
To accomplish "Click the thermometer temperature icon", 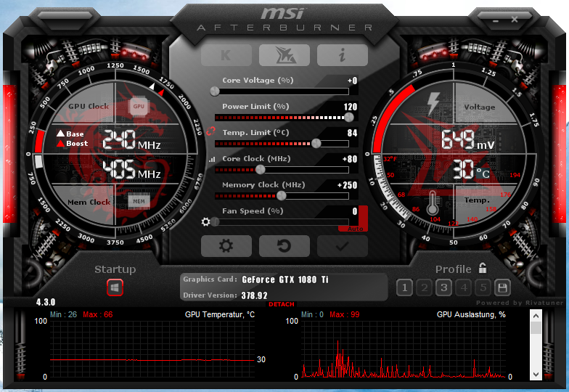I will point(432,203).
